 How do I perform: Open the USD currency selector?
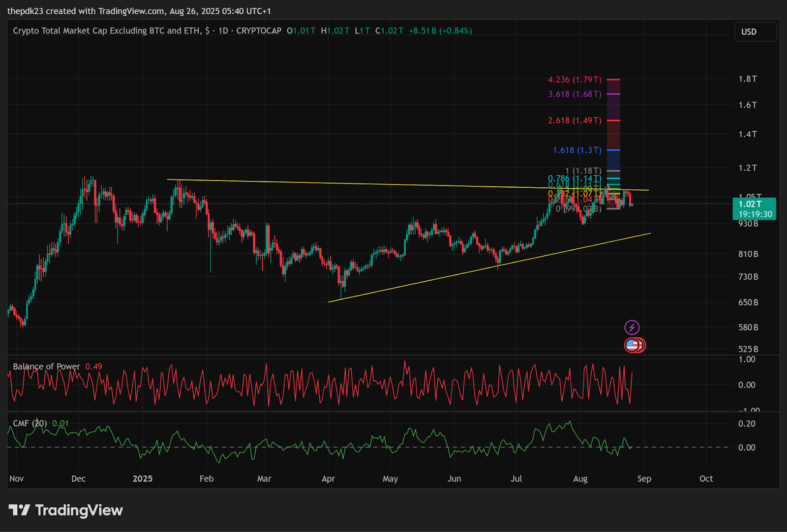click(755, 32)
